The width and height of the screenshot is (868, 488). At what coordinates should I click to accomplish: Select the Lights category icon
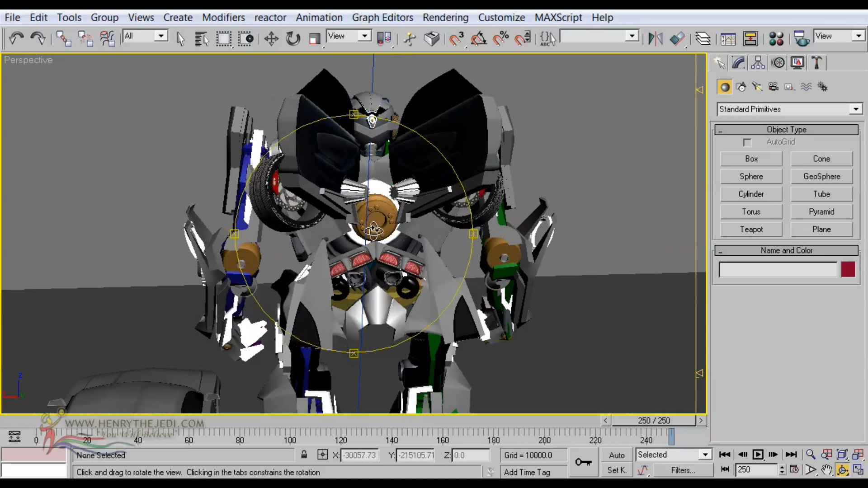click(x=757, y=87)
